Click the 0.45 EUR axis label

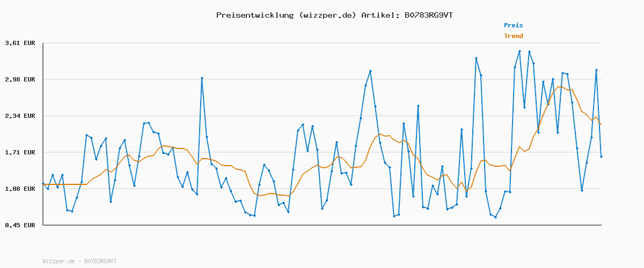pyautogui.click(x=20, y=225)
